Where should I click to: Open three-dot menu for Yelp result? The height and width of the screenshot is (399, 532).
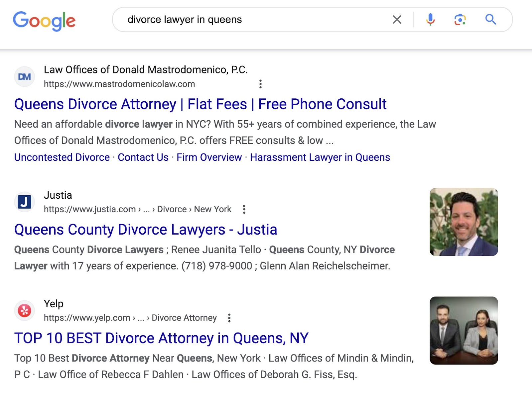click(229, 318)
